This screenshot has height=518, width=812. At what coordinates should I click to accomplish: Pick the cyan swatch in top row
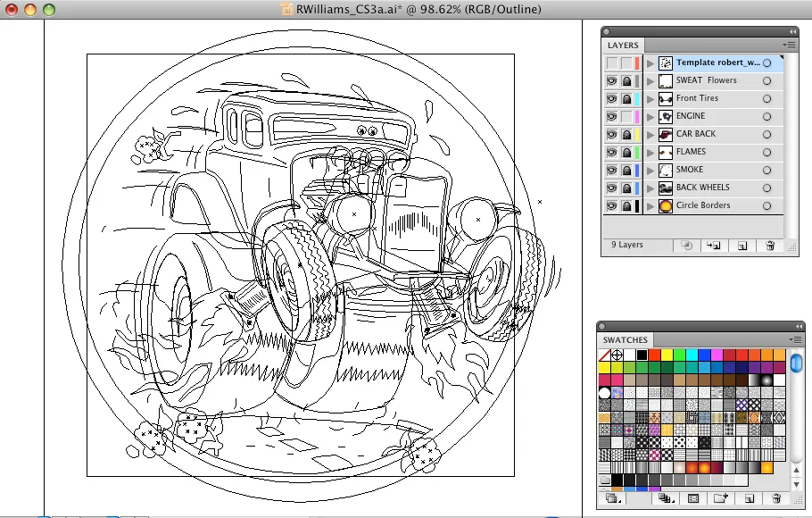(692, 355)
